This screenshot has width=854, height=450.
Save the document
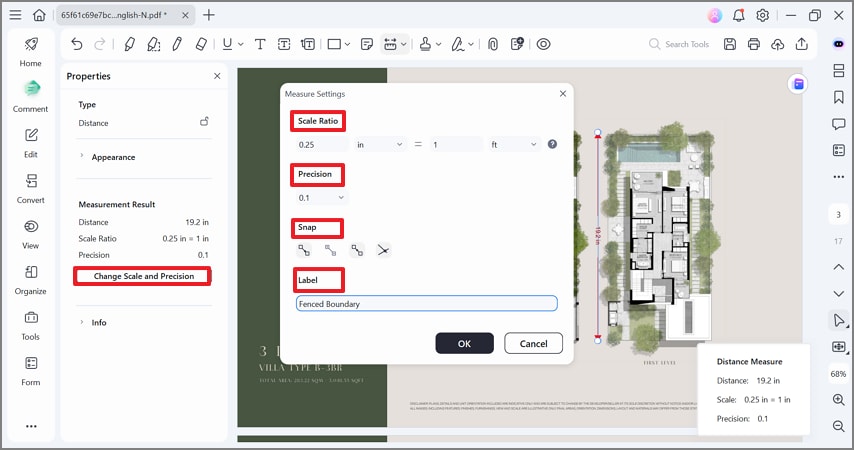(730, 44)
